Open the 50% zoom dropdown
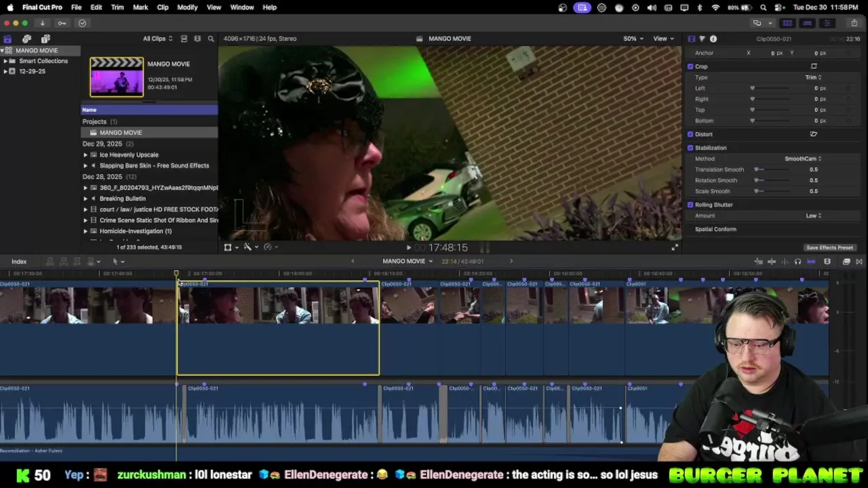Image resolution: width=868 pixels, height=488 pixels. (x=633, y=39)
